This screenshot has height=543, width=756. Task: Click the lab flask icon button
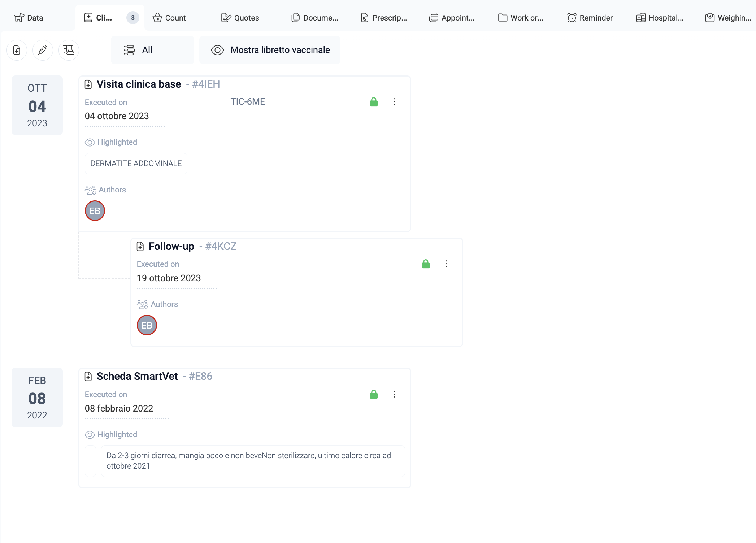pyautogui.click(x=69, y=50)
